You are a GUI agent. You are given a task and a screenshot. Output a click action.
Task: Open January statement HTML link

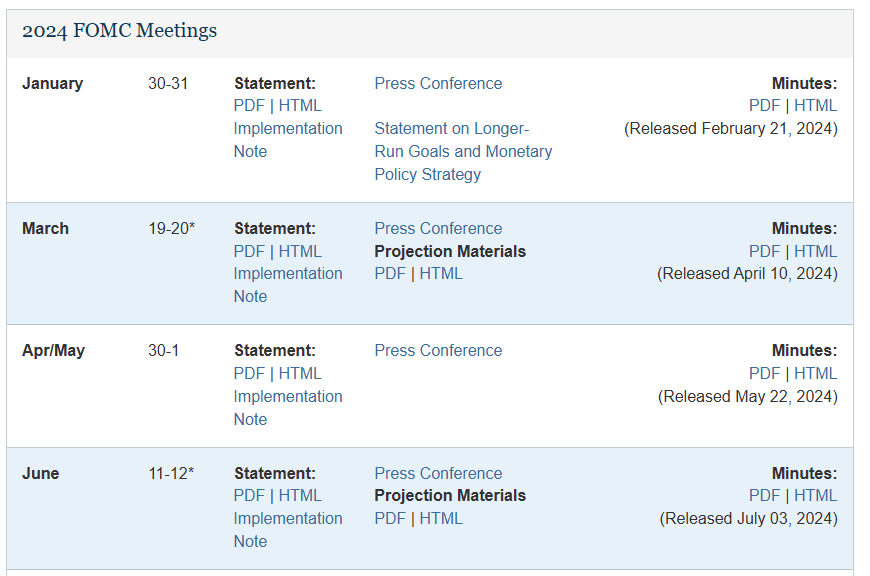click(x=300, y=105)
